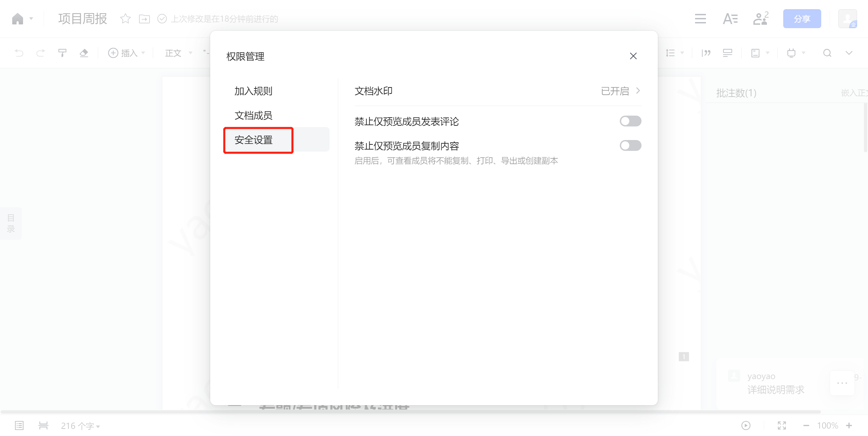This screenshot has height=436, width=868.
Task: Open 文档水印 settings row arrow
Action: coord(638,91)
